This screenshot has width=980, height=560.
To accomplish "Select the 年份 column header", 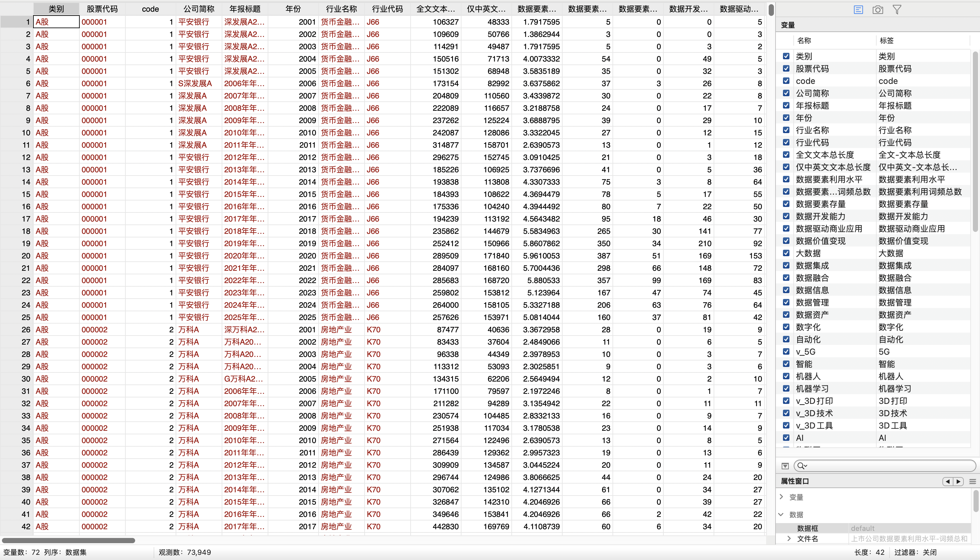I will (293, 9).
